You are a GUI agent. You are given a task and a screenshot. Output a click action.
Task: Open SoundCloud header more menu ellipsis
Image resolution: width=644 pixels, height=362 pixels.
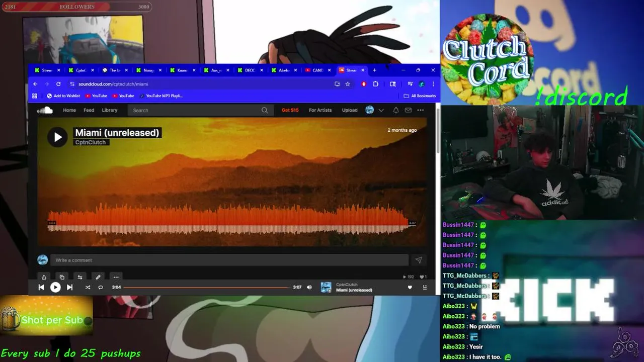[x=420, y=110]
